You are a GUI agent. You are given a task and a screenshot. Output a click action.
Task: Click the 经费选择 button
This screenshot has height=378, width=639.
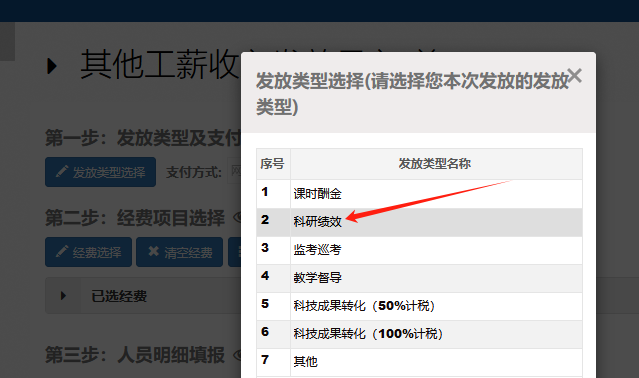point(88,252)
